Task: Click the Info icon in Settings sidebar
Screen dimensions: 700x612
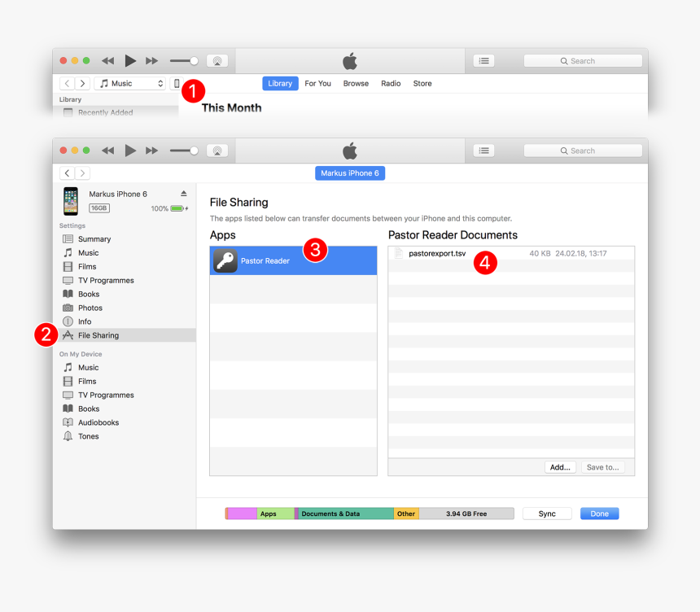Action: coord(69,321)
